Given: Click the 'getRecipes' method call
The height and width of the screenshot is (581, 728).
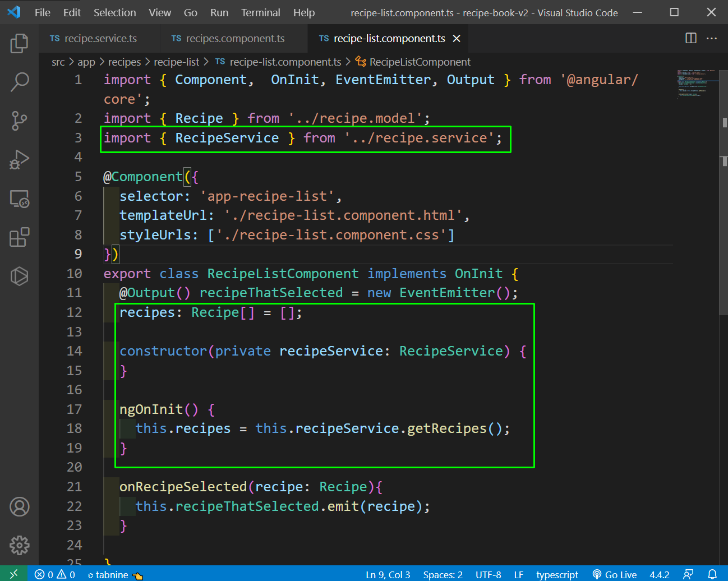Looking at the screenshot, I should tap(447, 428).
